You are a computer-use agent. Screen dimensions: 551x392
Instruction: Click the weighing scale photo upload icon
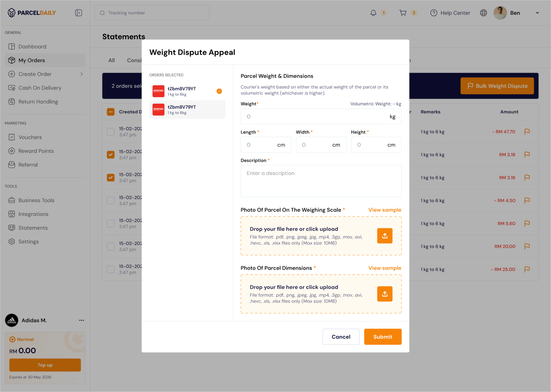(385, 236)
